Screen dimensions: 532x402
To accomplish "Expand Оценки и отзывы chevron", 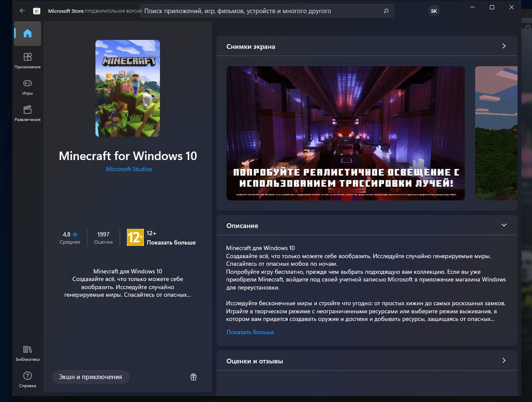I will pyautogui.click(x=504, y=360).
